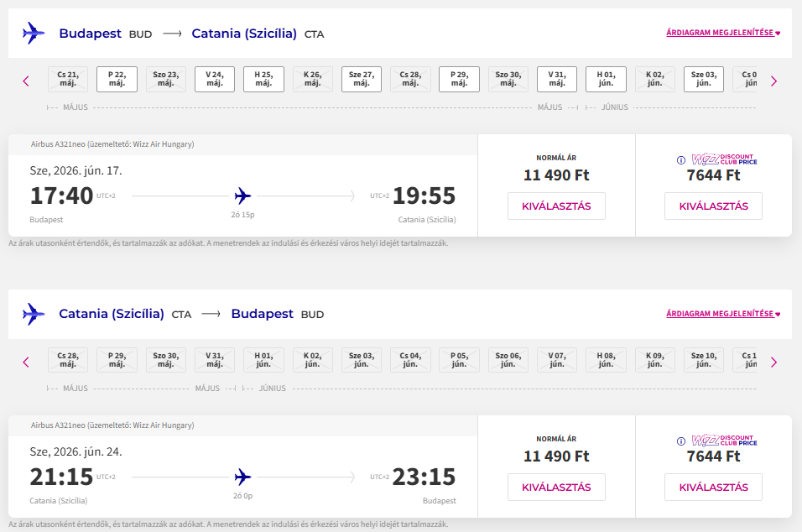Expand return 'Árdiagram megjelenítése' price chart
The height and width of the screenshot is (532, 802).
coord(723,315)
